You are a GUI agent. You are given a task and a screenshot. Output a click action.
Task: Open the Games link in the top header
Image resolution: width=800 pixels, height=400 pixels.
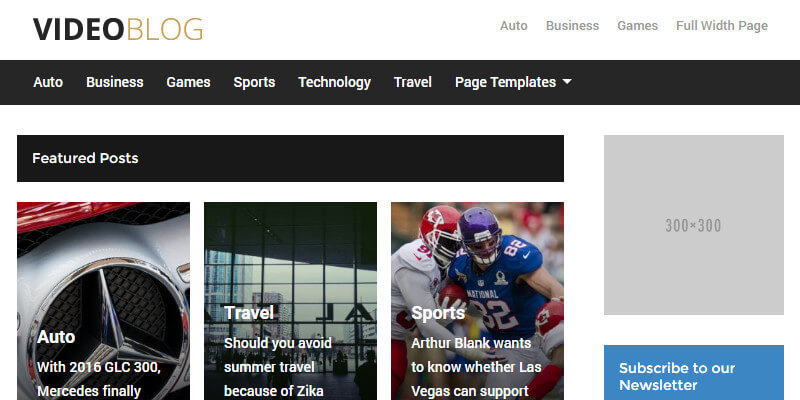[637, 26]
